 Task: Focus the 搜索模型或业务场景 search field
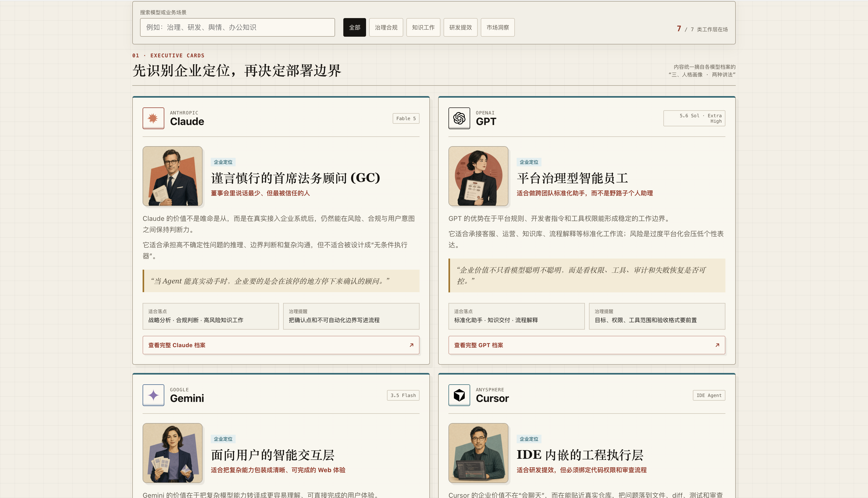click(x=237, y=27)
